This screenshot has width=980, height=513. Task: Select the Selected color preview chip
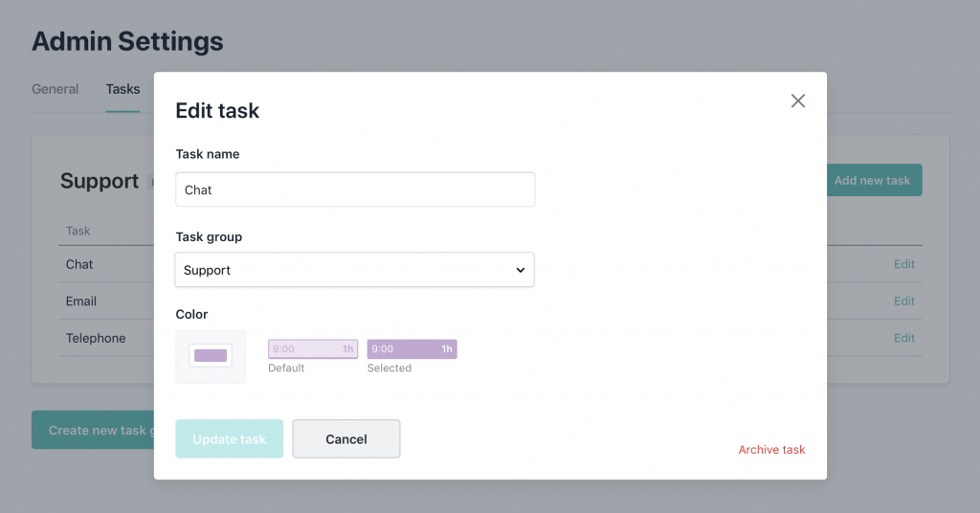click(412, 349)
